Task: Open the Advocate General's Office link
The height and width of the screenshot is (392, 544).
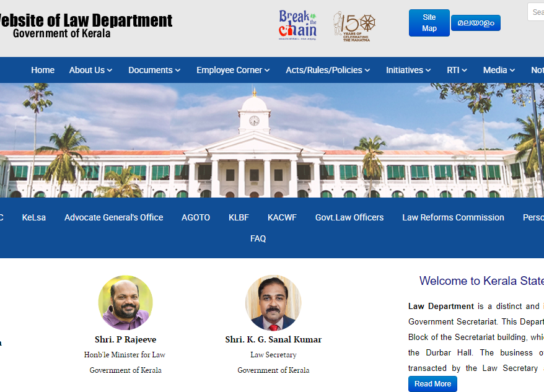Action: click(113, 217)
